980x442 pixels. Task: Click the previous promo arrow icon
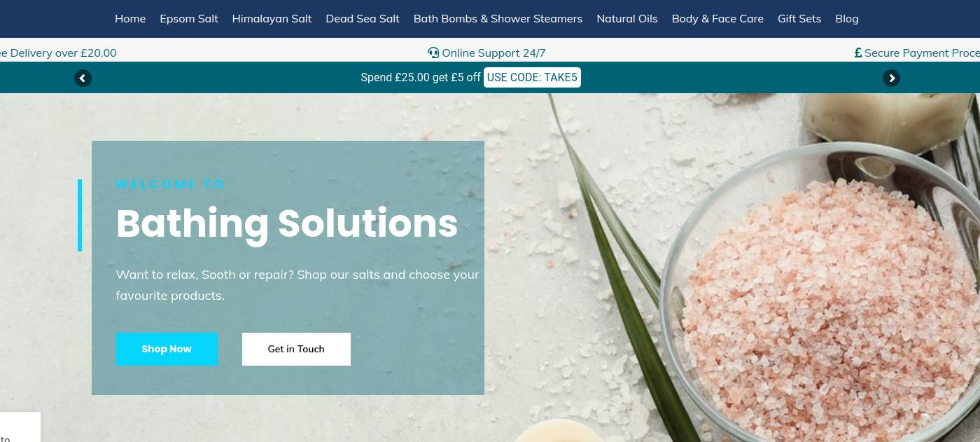coord(83,78)
